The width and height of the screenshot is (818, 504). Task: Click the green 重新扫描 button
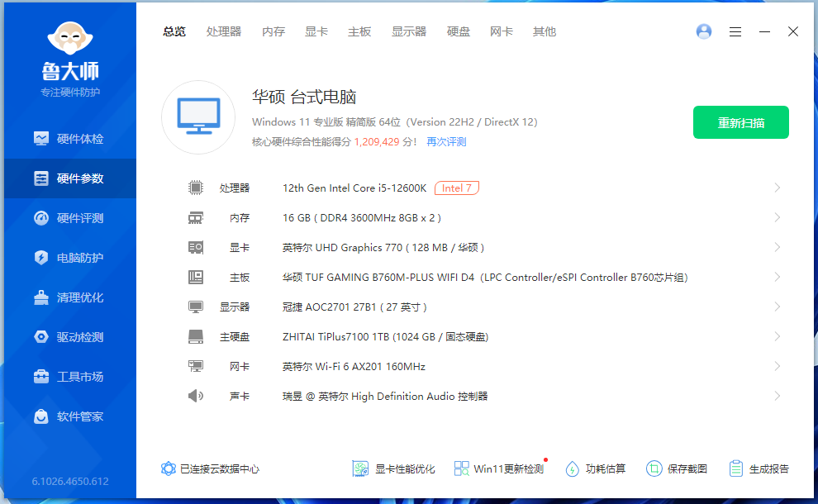(x=741, y=122)
